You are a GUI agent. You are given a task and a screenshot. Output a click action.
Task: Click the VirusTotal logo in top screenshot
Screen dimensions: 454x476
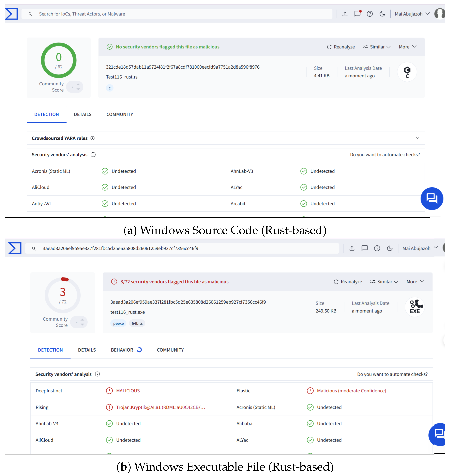pos(11,14)
